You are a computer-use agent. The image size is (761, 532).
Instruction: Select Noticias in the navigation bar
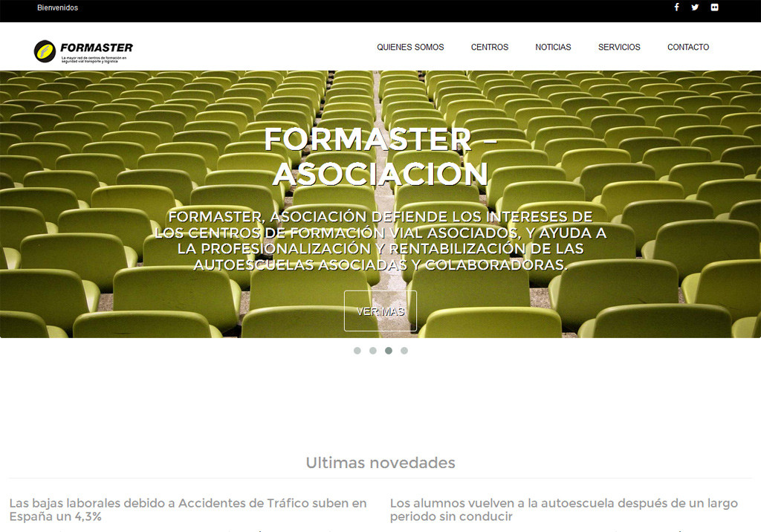coord(553,47)
